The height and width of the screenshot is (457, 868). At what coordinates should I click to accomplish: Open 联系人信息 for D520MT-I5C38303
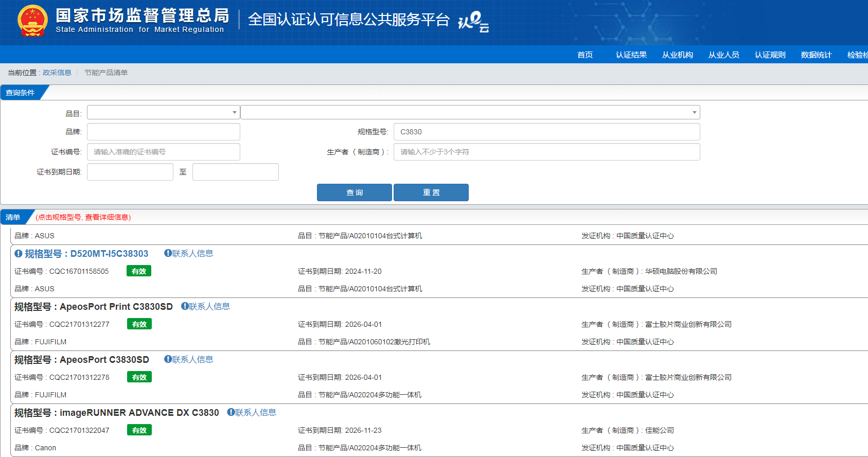189,253
